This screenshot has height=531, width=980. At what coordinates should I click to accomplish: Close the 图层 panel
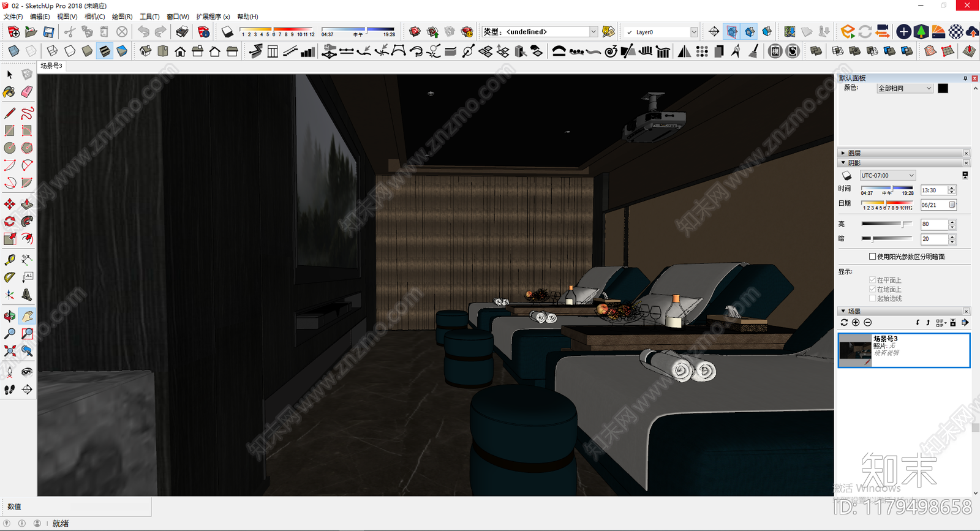(x=967, y=153)
